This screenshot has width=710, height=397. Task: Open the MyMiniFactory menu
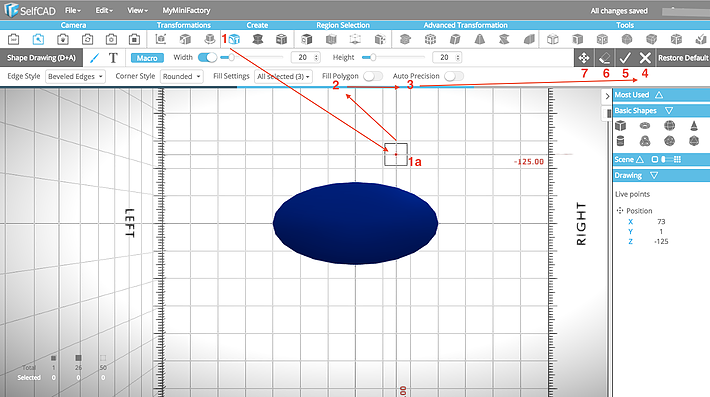(x=186, y=10)
